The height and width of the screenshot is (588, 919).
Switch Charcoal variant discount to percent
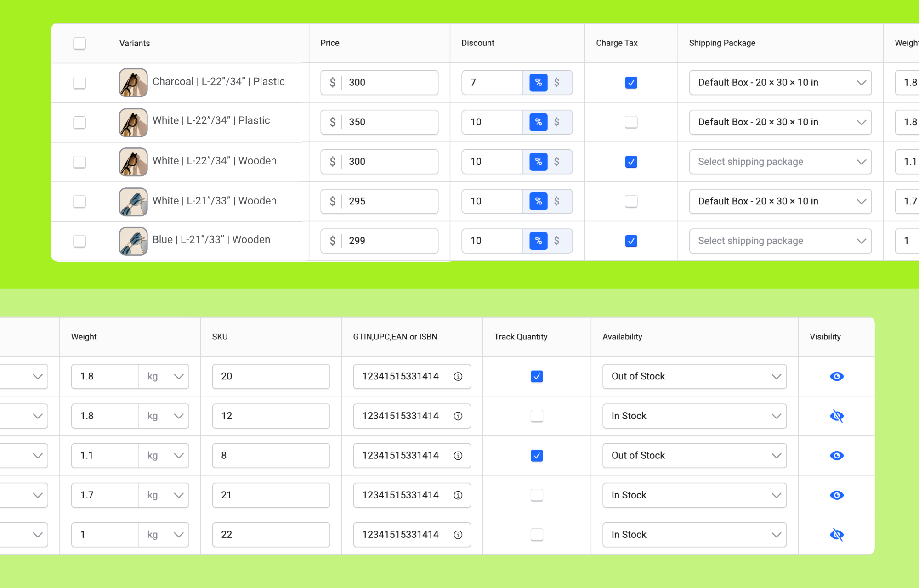(x=538, y=83)
